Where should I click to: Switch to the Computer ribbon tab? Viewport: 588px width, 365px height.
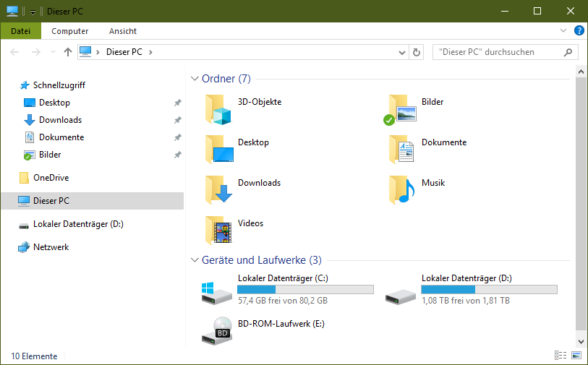69,31
